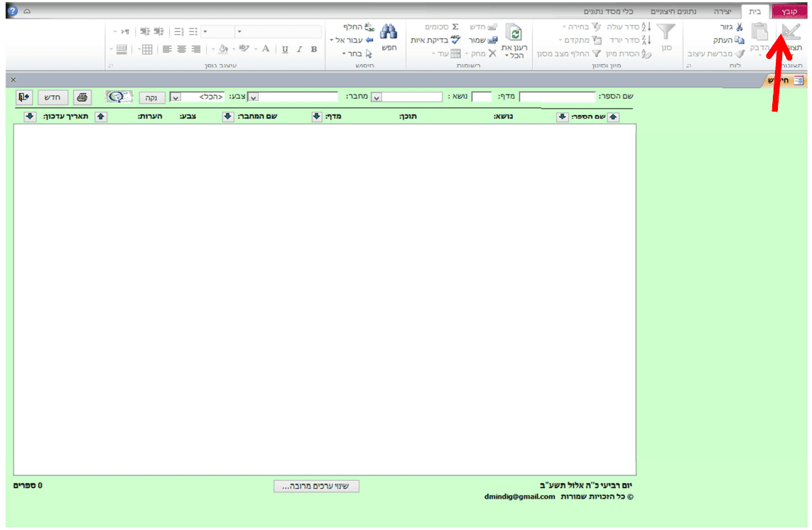
Task: Click the Ascending sort (סדר עולה) icon
Action: point(646,27)
